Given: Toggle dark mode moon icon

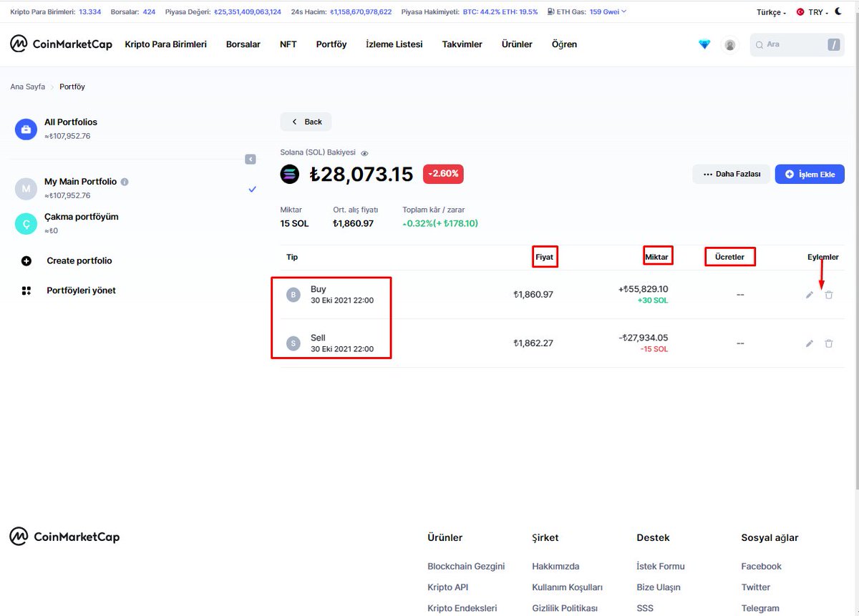Looking at the screenshot, I should [838, 12].
